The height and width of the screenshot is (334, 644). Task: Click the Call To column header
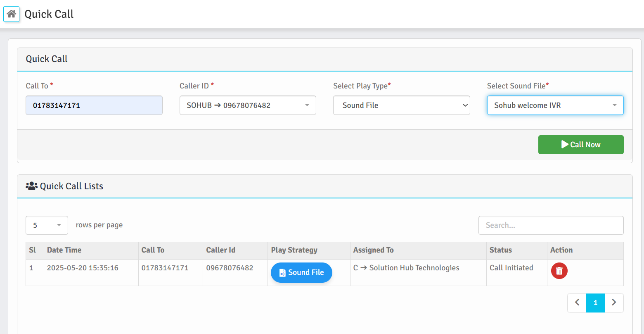[153, 250]
